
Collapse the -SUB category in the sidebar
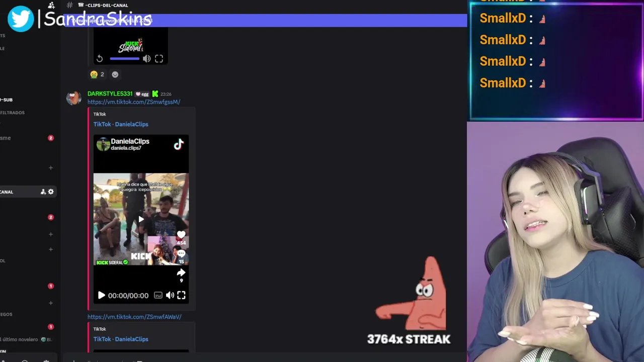7,100
